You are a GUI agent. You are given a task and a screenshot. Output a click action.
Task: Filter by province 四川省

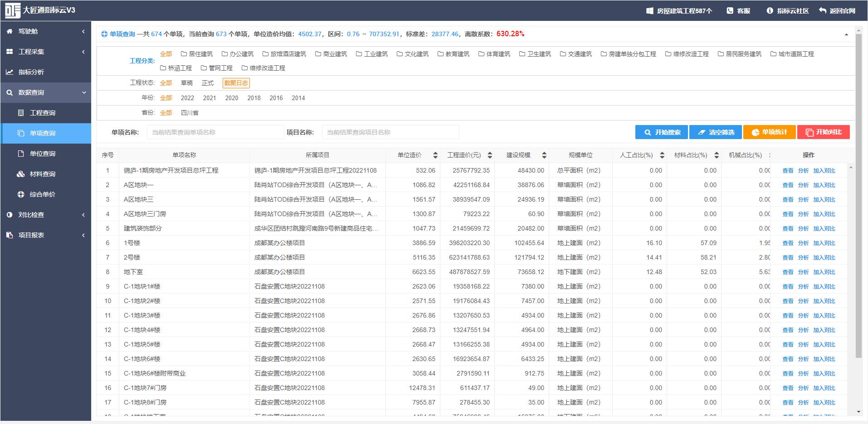click(190, 113)
